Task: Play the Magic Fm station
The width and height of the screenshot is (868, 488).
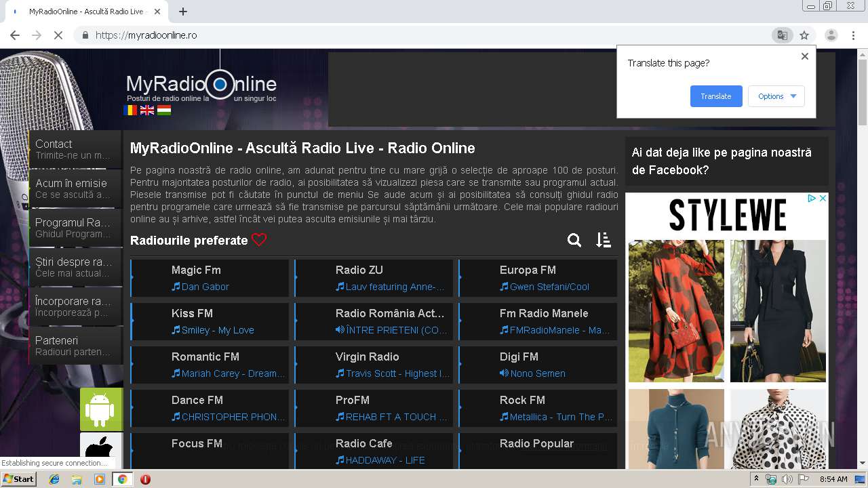Action: (x=210, y=278)
